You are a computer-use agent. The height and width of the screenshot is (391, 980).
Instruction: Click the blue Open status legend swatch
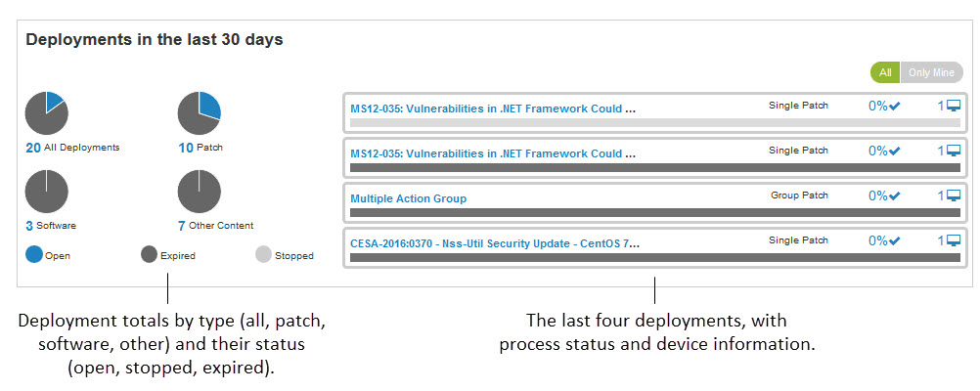click(x=34, y=255)
